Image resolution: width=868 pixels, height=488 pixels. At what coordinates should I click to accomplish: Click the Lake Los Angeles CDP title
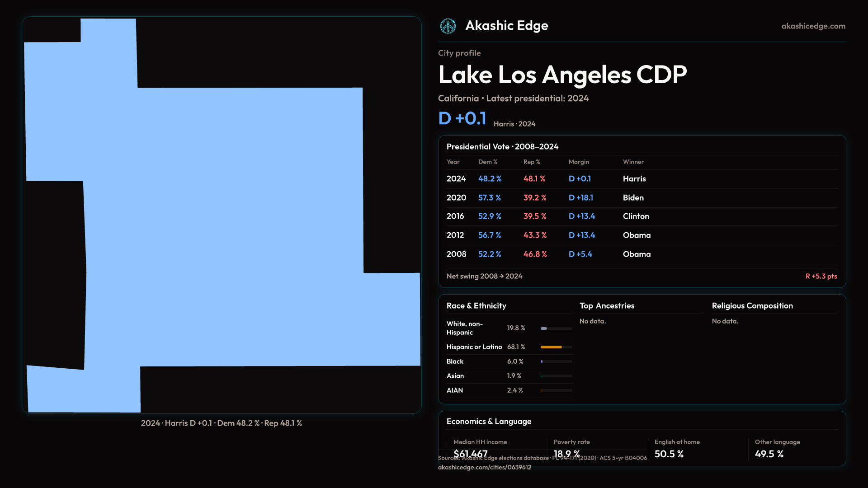tap(562, 75)
